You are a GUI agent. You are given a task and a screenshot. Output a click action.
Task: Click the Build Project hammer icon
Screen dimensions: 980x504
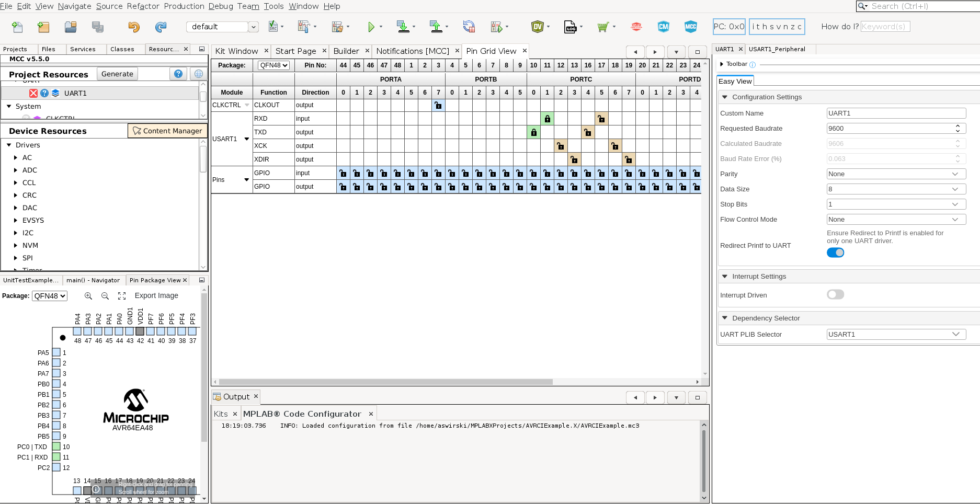click(x=304, y=27)
